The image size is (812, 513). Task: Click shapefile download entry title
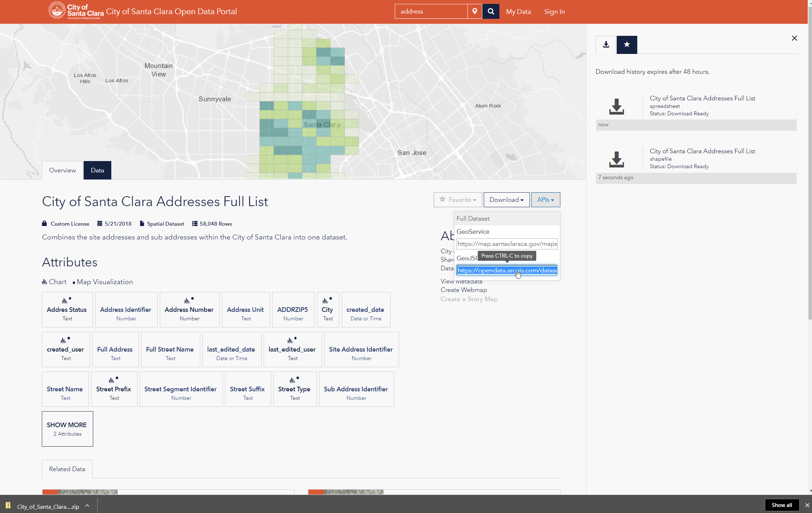[x=702, y=151]
